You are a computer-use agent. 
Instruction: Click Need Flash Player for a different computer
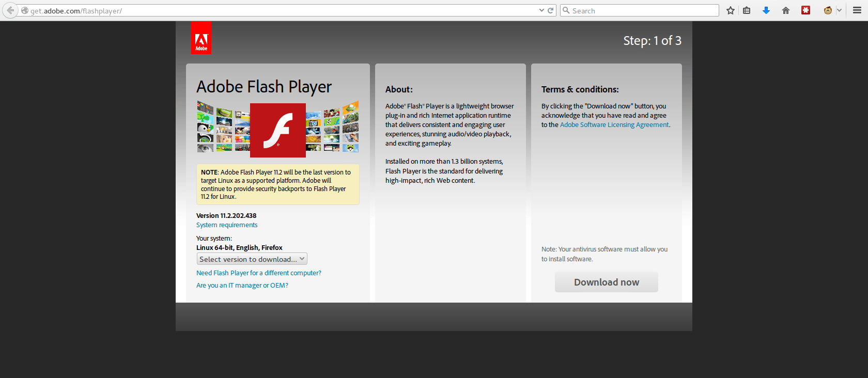(x=259, y=273)
